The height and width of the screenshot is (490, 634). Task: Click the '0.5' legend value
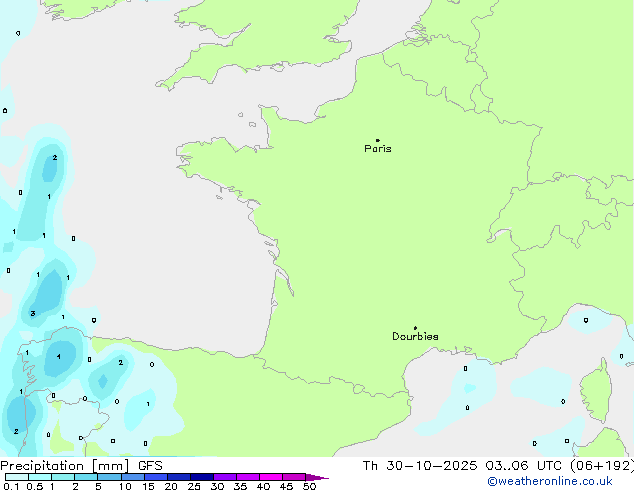coord(34,486)
